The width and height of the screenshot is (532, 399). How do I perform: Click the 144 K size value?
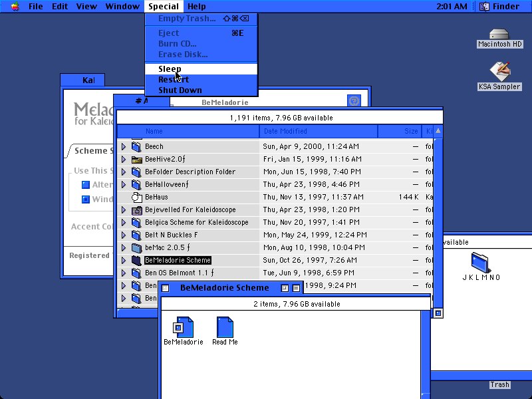[x=408, y=197]
